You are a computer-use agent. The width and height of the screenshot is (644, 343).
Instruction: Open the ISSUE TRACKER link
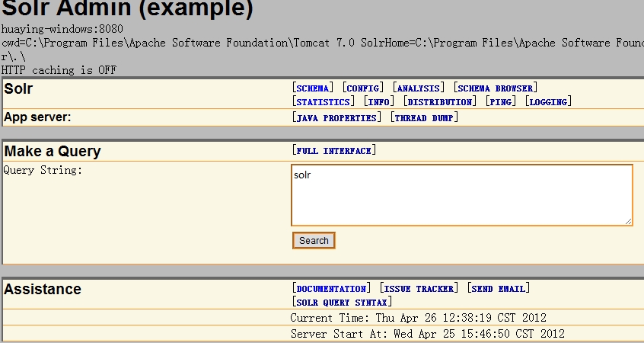click(x=419, y=289)
